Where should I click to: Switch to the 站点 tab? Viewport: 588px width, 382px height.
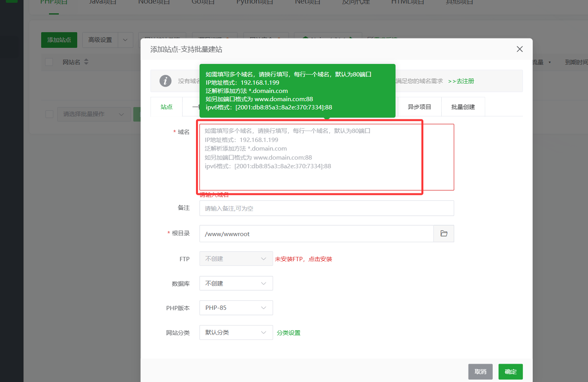[167, 107]
